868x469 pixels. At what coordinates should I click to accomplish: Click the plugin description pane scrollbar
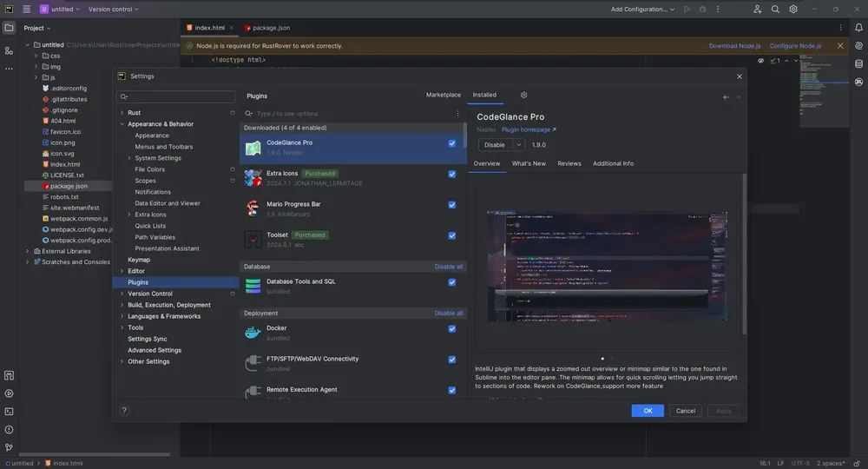[x=744, y=254]
